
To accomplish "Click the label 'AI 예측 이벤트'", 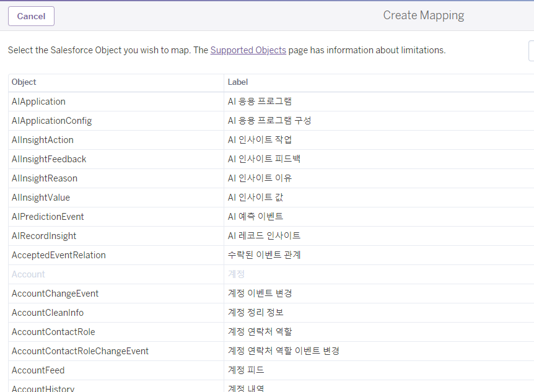I will pyautogui.click(x=255, y=217).
